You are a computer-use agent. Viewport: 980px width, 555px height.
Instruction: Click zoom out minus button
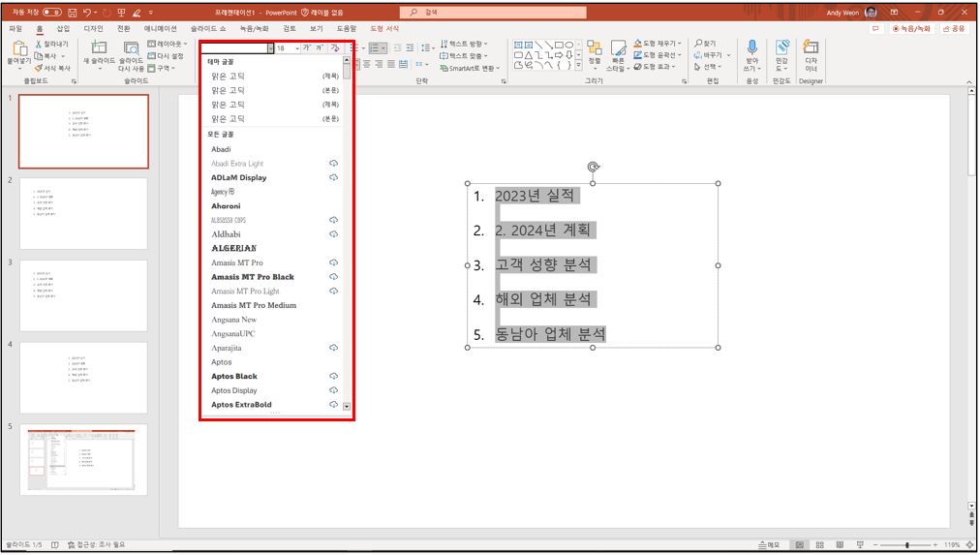[875, 545]
